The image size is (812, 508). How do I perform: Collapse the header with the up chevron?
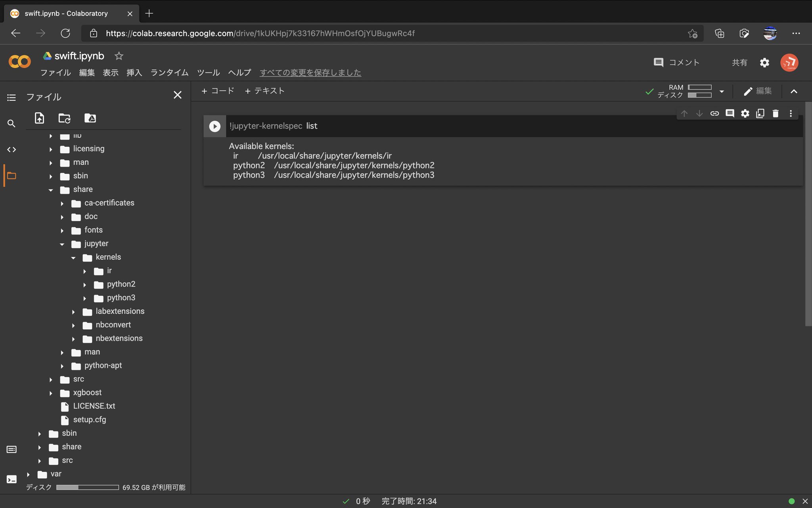point(794,92)
